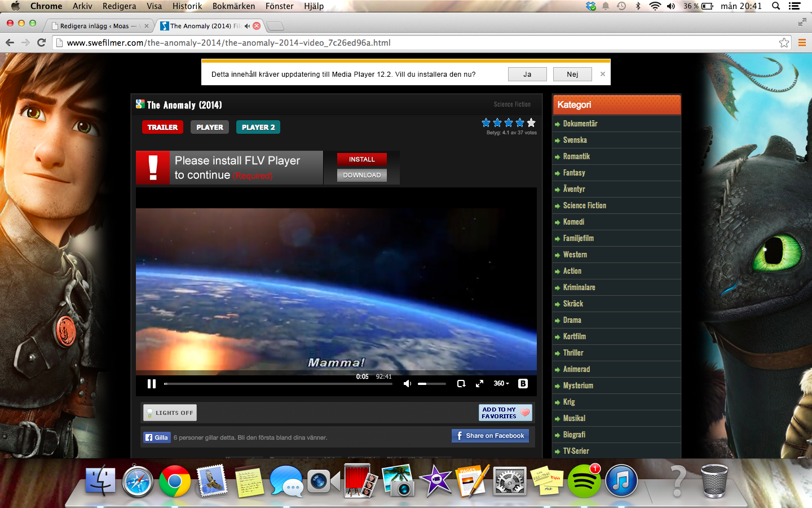Open the Historik menu in menu bar
812x508 pixels.
pyautogui.click(x=187, y=6)
